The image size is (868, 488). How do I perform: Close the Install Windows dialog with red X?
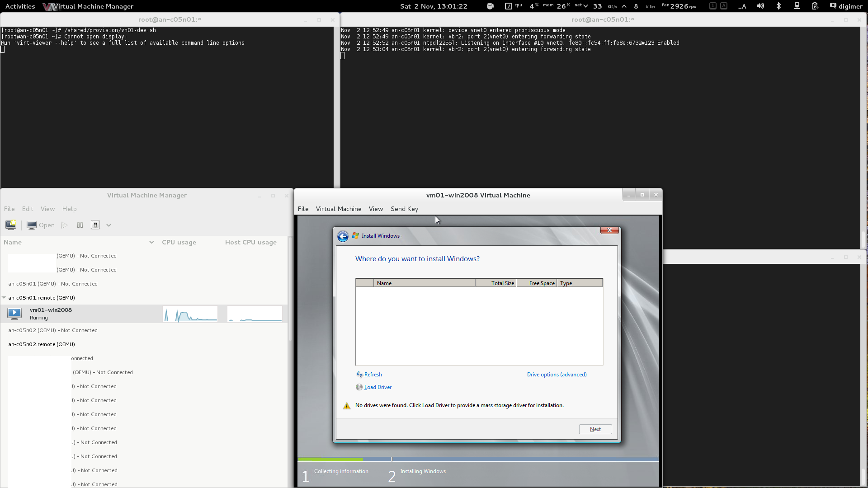click(x=609, y=230)
